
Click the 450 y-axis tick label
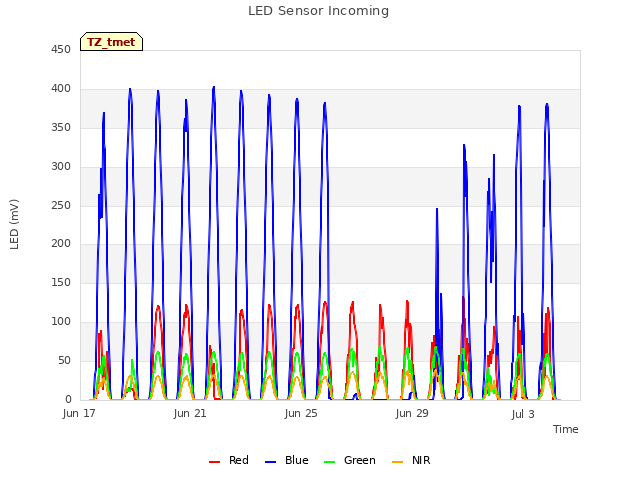tap(61, 50)
